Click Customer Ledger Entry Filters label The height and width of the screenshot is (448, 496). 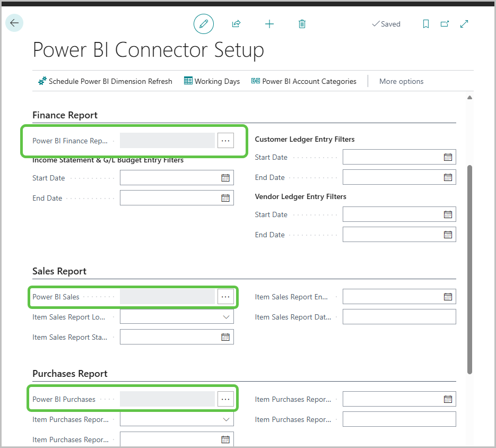(304, 139)
